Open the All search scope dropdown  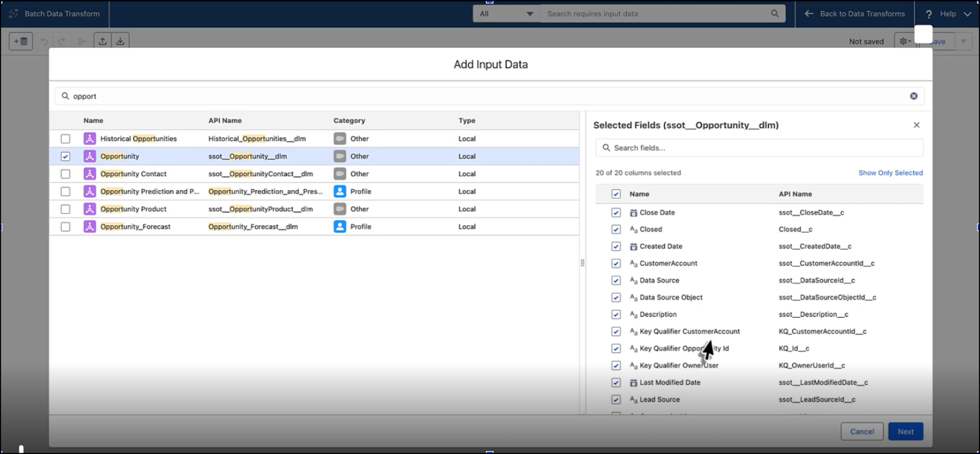click(x=506, y=14)
